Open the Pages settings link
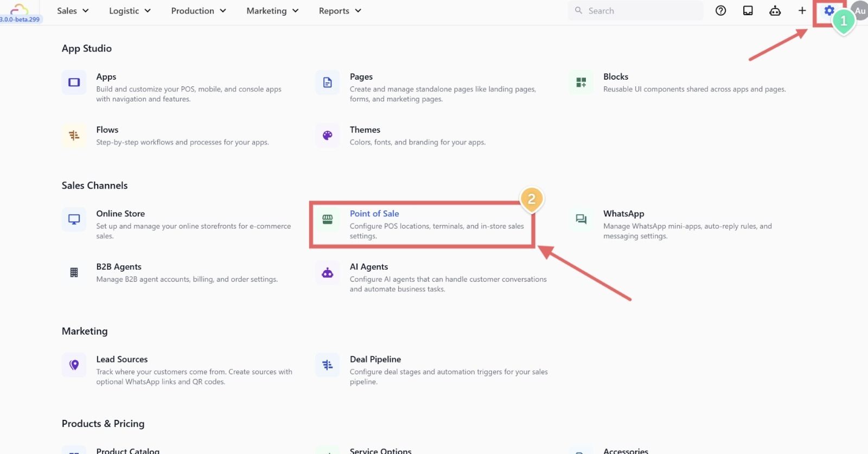Image resolution: width=868 pixels, height=454 pixels. click(x=361, y=77)
